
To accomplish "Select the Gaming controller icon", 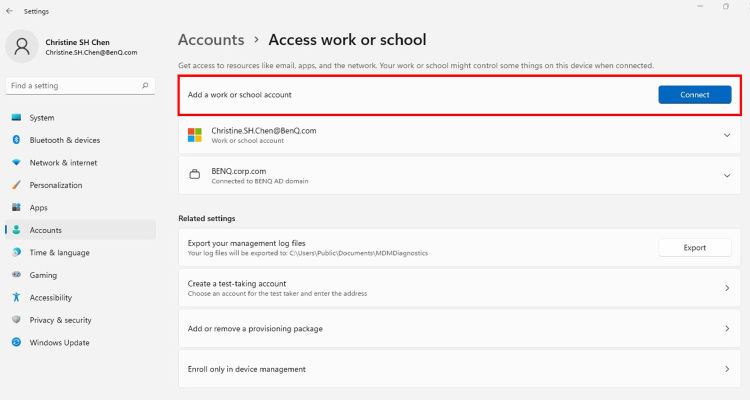I will pyautogui.click(x=16, y=275).
